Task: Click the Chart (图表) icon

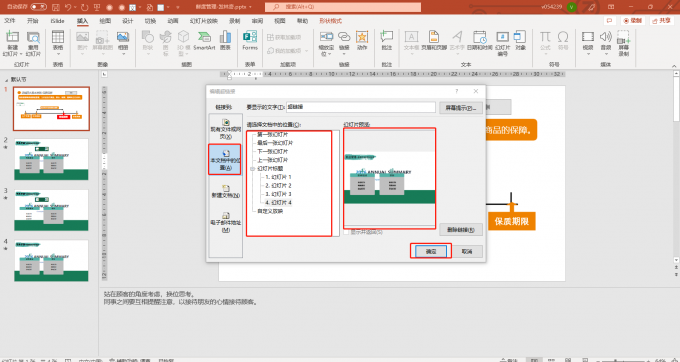Action: [x=225, y=37]
